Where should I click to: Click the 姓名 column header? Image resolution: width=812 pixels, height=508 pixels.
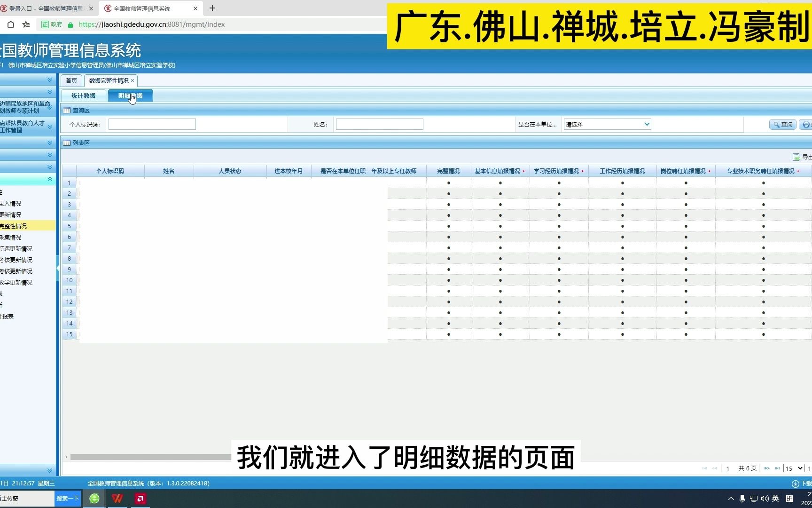tap(169, 171)
